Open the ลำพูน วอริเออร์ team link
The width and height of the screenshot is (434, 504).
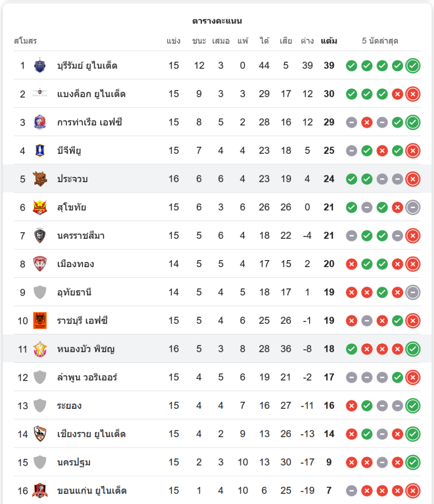[88, 377]
